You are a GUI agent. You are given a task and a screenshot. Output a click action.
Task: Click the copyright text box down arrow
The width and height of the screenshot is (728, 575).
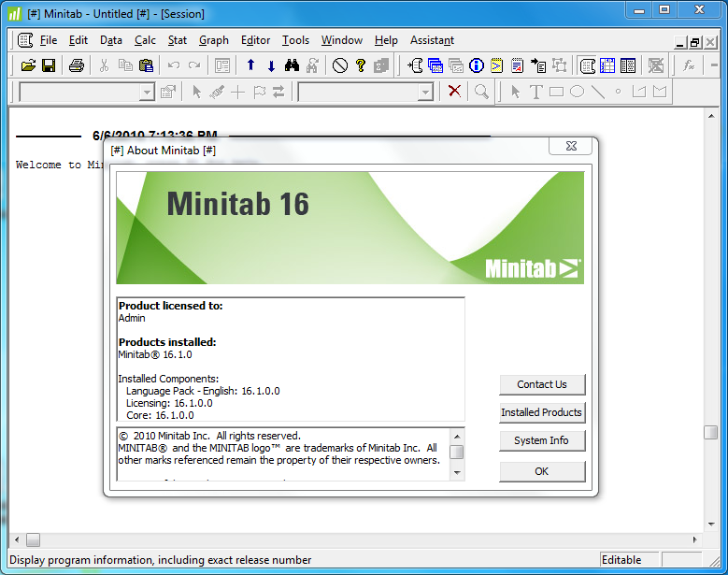click(x=457, y=473)
